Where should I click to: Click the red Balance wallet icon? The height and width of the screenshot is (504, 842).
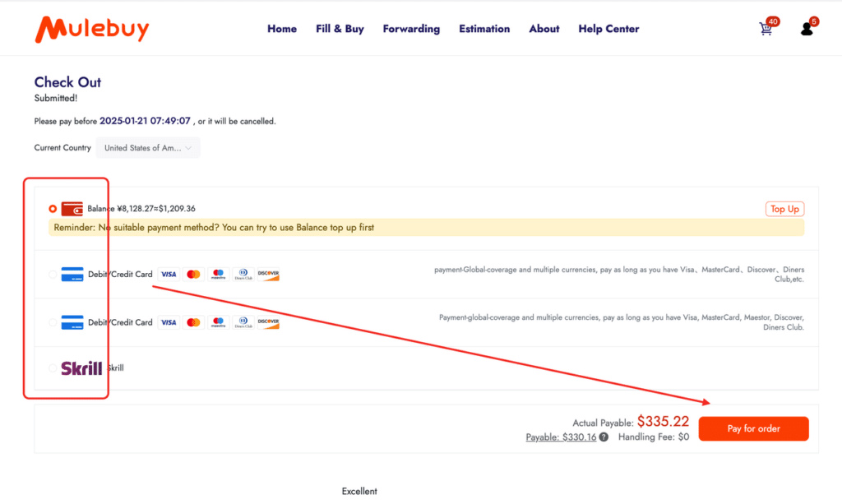click(x=72, y=209)
